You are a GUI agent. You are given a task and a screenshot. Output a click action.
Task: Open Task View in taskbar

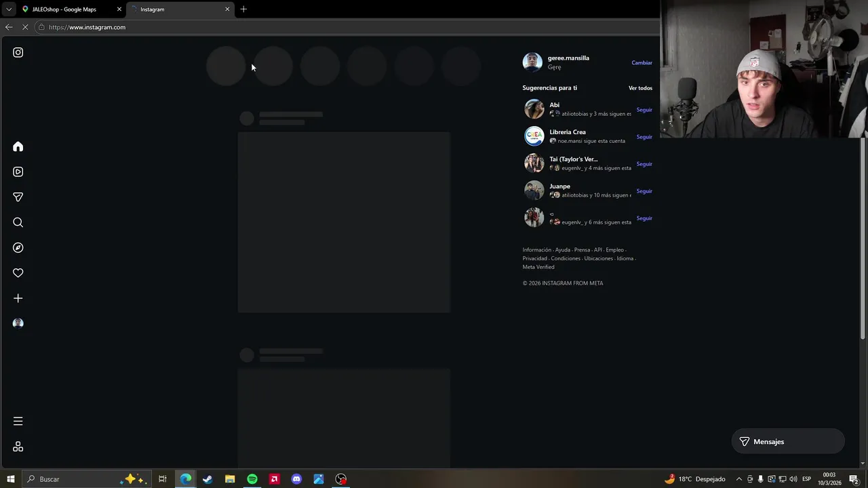click(163, 479)
